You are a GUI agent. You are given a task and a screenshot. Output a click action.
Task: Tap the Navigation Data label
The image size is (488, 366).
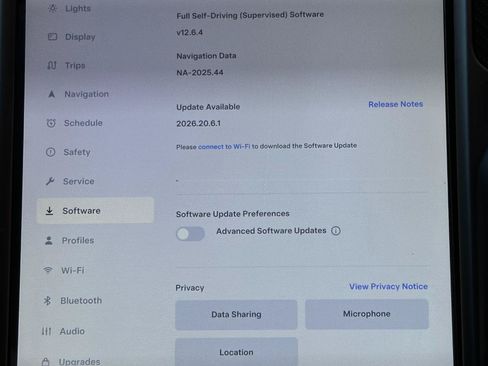tap(206, 56)
